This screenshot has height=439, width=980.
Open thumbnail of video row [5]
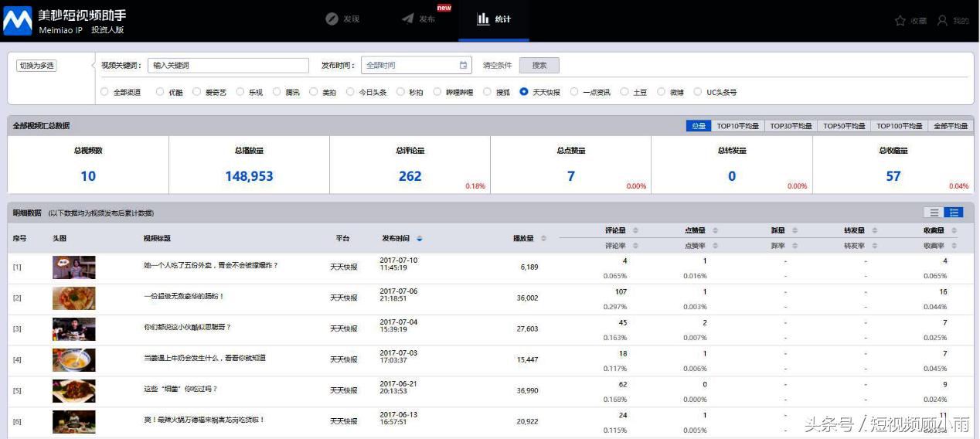[x=74, y=391]
